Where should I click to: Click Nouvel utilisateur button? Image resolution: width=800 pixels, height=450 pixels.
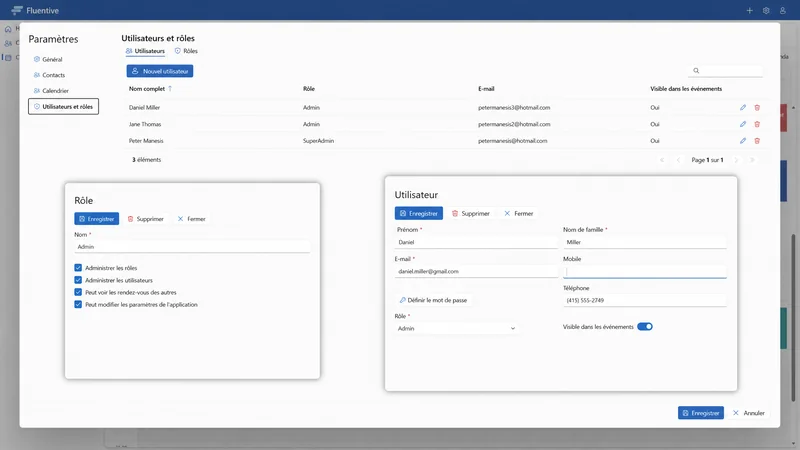click(160, 71)
